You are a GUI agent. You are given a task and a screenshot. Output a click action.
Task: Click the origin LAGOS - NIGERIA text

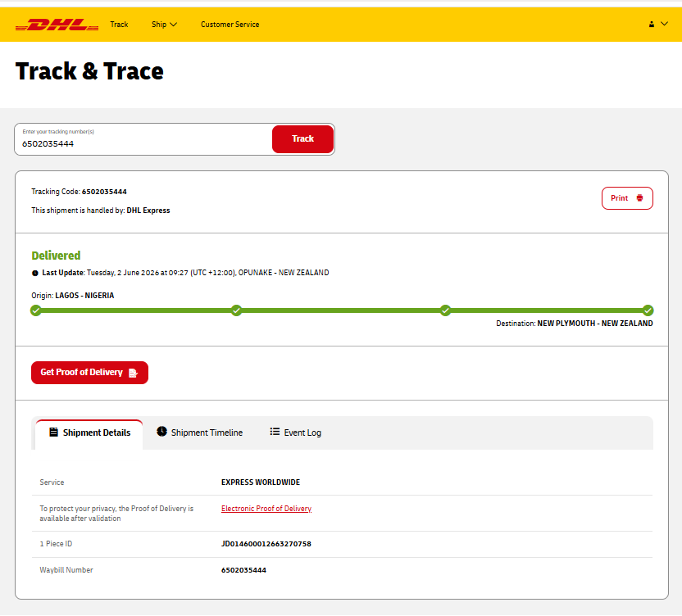(x=84, y=296)
